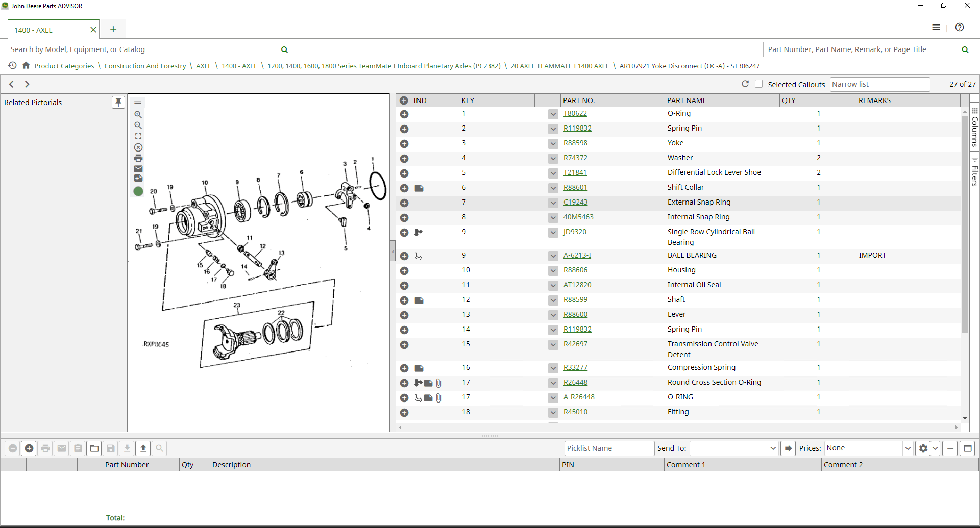Click the Picklist Name input field
Image resolution: width=980 pixels, height=528 pixels.
click(609, 448)
